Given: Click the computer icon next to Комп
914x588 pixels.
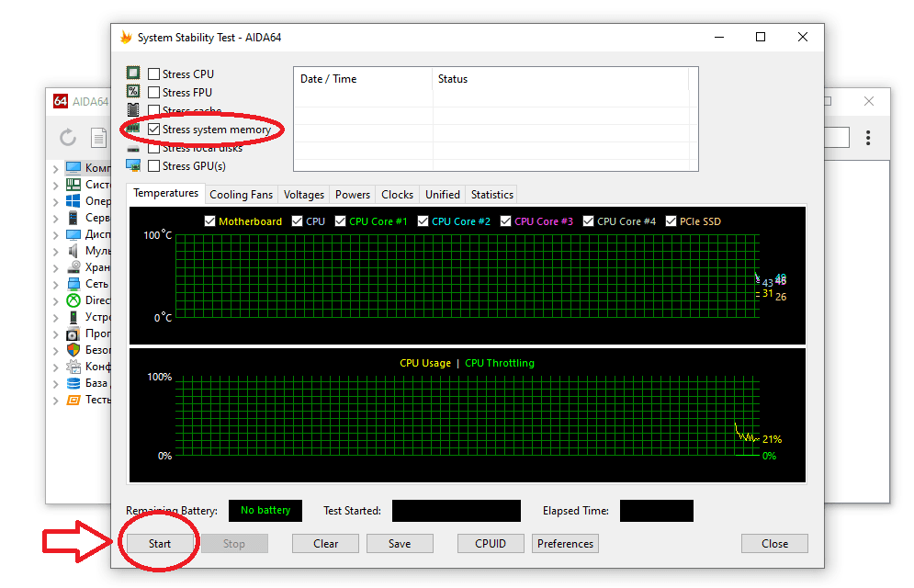Looking at the screenshot, I should [x=73, y=168].
